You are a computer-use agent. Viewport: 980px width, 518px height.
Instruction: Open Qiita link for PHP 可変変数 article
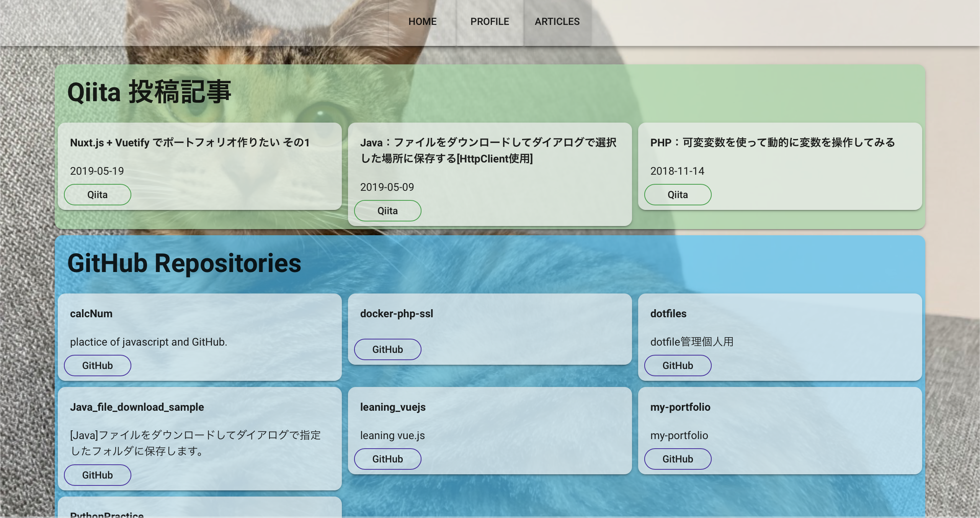(678, 195)
